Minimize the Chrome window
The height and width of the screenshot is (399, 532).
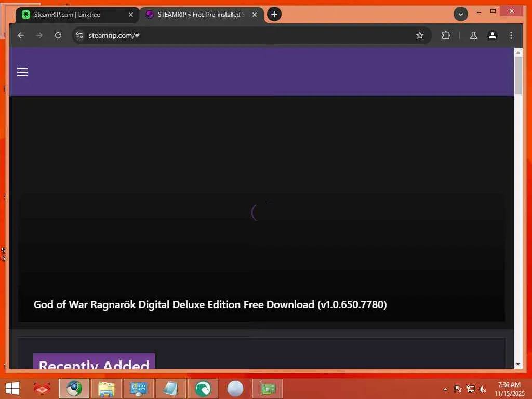(478, 12)
